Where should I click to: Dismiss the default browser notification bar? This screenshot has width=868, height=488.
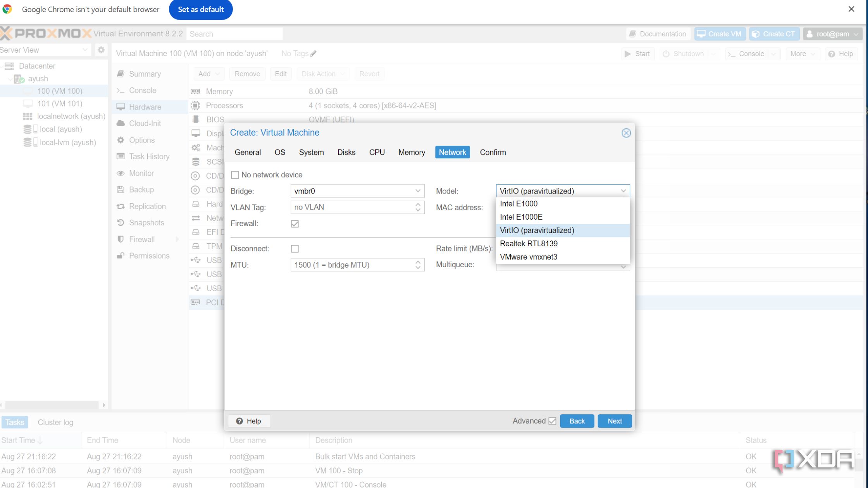[851, 9]
